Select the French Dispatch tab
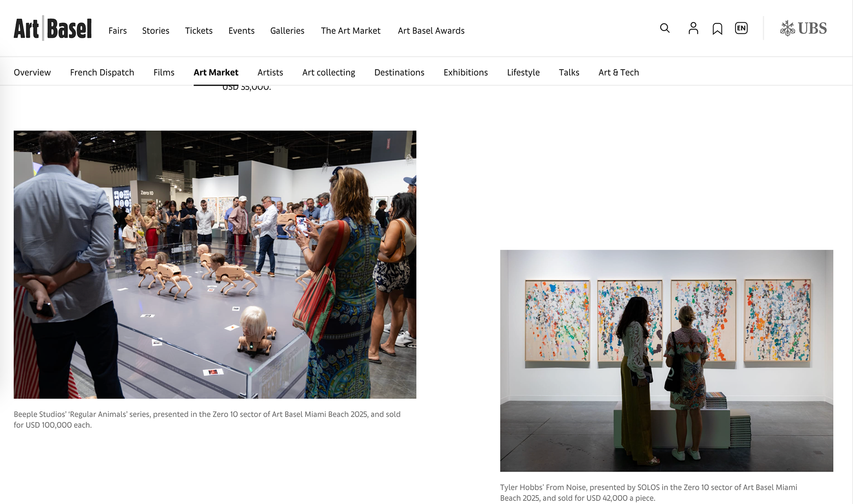The image size is (853, 504). [102, 72]
